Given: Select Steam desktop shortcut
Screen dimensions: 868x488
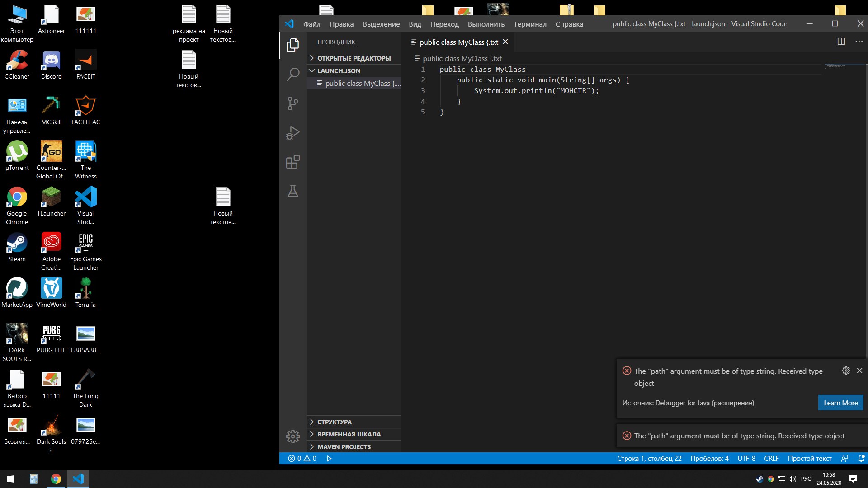Looking at the screenshot, I should coord(17,248).
